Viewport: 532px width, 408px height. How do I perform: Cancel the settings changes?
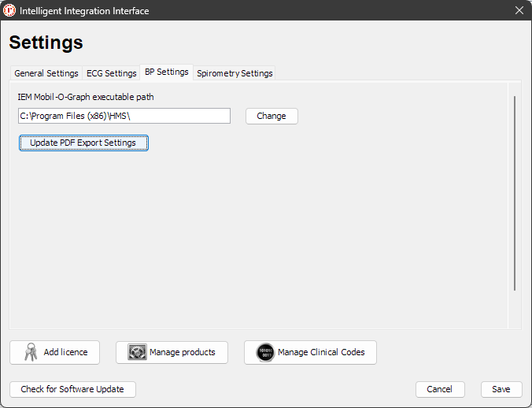(x=440, y=389)
